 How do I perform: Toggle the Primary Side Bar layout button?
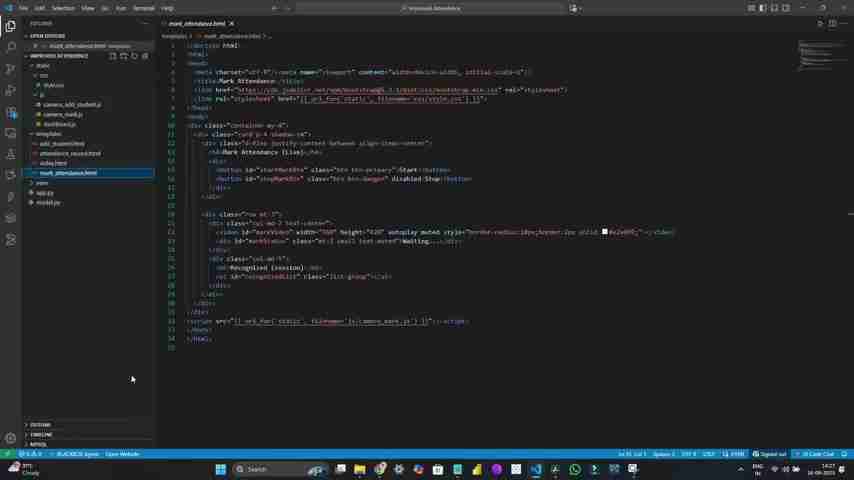[762, 8]
